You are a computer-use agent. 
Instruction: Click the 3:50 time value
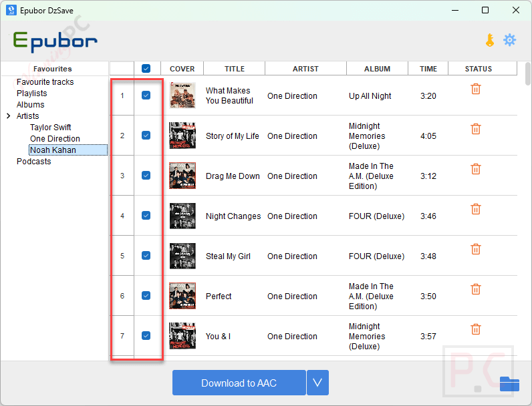click(428, 296)
